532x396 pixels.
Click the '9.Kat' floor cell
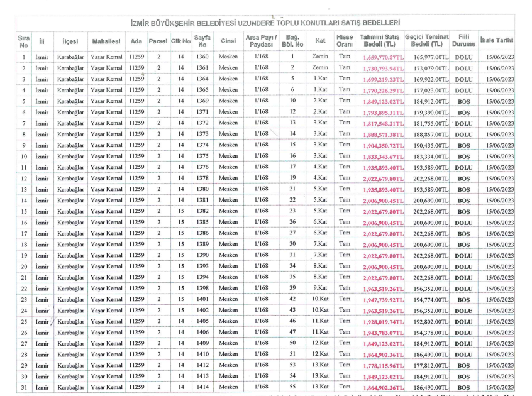320,288
